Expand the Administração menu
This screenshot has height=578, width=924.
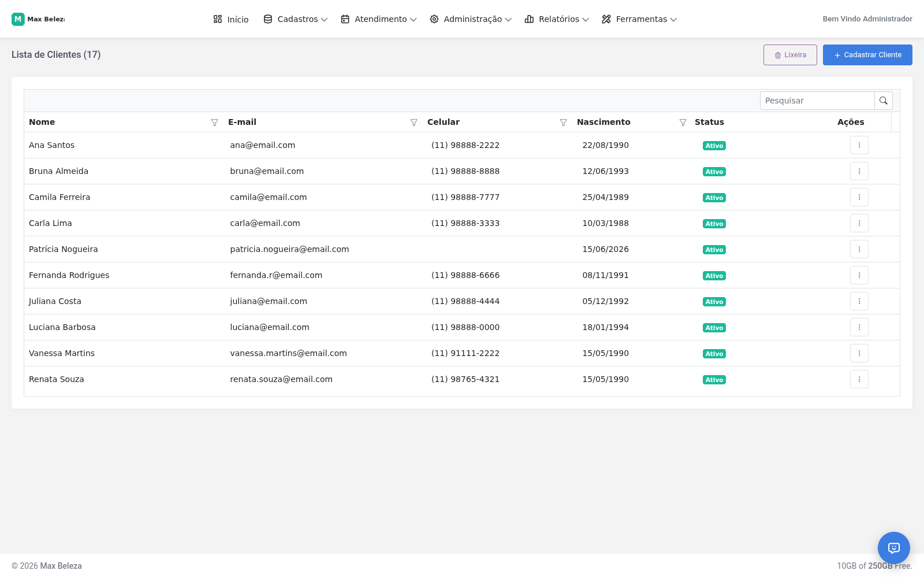click(x=471, y=19)
